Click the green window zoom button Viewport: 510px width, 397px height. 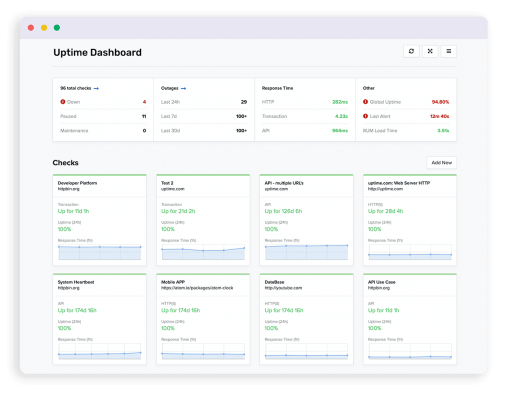pos(57,28)
